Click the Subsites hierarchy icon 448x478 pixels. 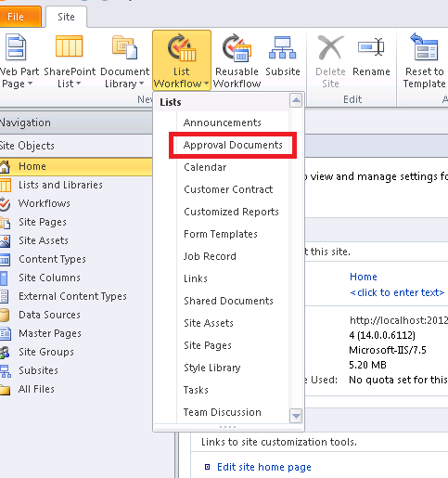pyautogui.click(x=6, y=371)
